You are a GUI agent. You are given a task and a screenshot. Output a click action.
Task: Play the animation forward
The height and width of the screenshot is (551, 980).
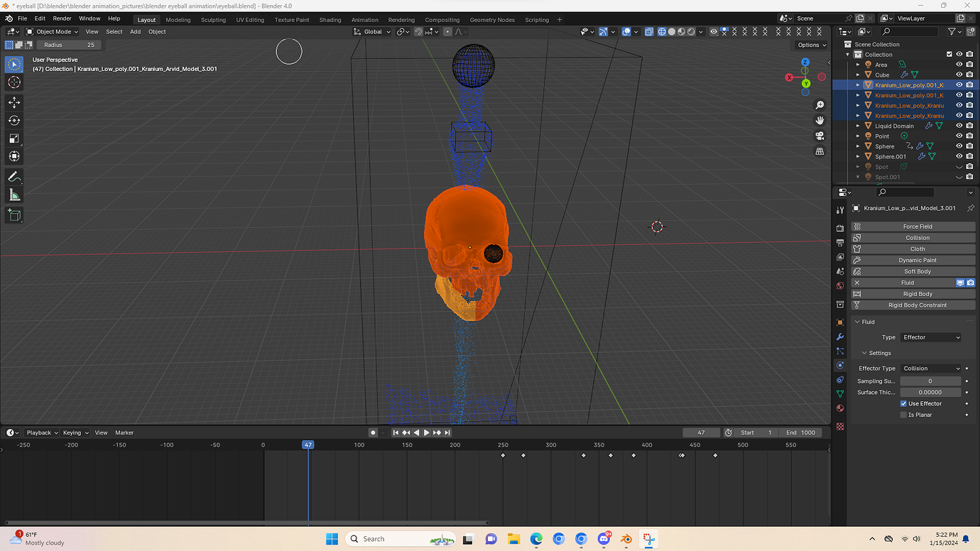[x=426, y=432]
